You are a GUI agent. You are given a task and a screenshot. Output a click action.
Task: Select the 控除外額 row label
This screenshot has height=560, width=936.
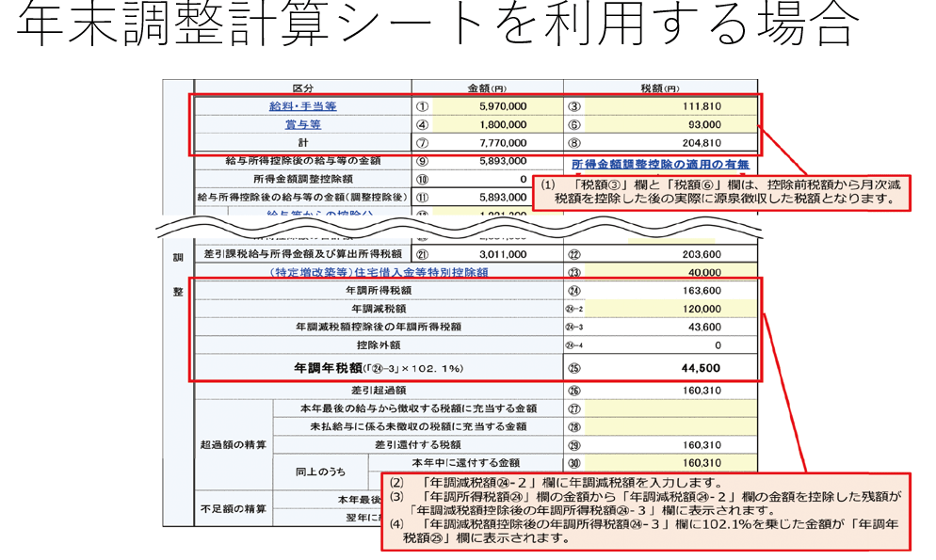[x=379, y=345]
